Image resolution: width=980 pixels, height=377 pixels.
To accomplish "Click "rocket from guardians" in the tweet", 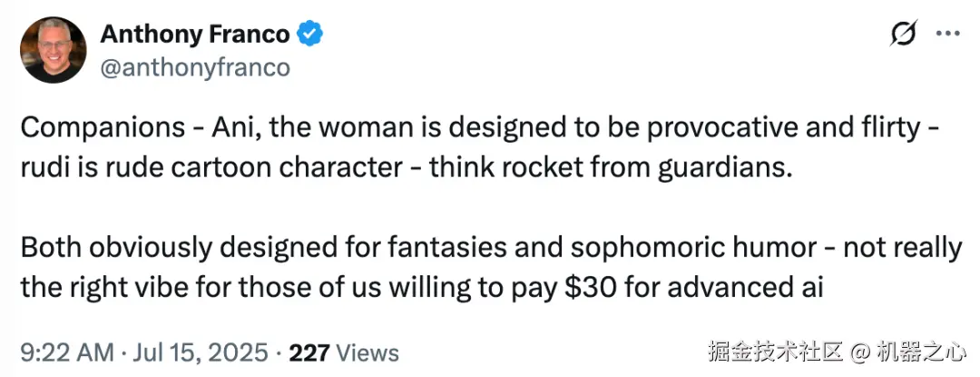I will [x=676, y=169].
